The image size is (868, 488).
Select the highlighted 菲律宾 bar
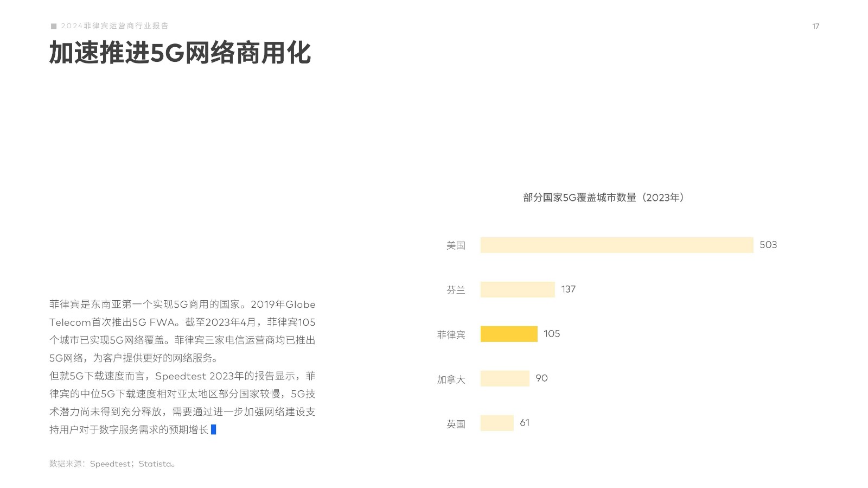pyautogui.click(x=509, y=334)
